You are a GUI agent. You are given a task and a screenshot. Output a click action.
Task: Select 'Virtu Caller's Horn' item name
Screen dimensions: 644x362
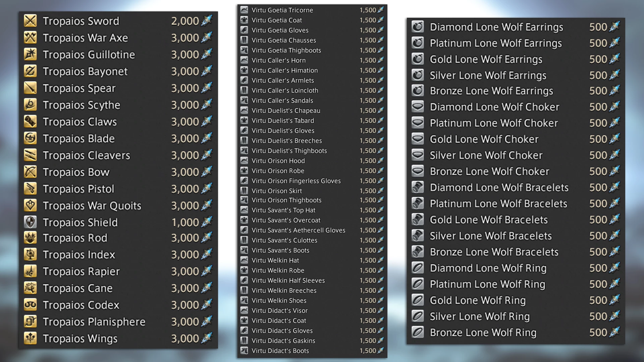pyautogui.click(x=279, y=60)
